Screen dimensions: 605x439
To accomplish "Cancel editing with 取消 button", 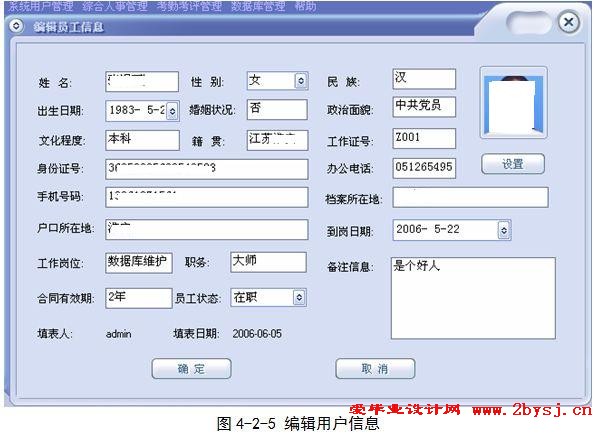I will pos(374,369).
